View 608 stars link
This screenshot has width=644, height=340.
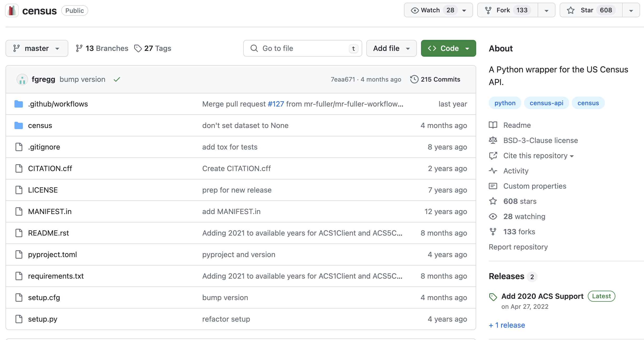point(520,201)
